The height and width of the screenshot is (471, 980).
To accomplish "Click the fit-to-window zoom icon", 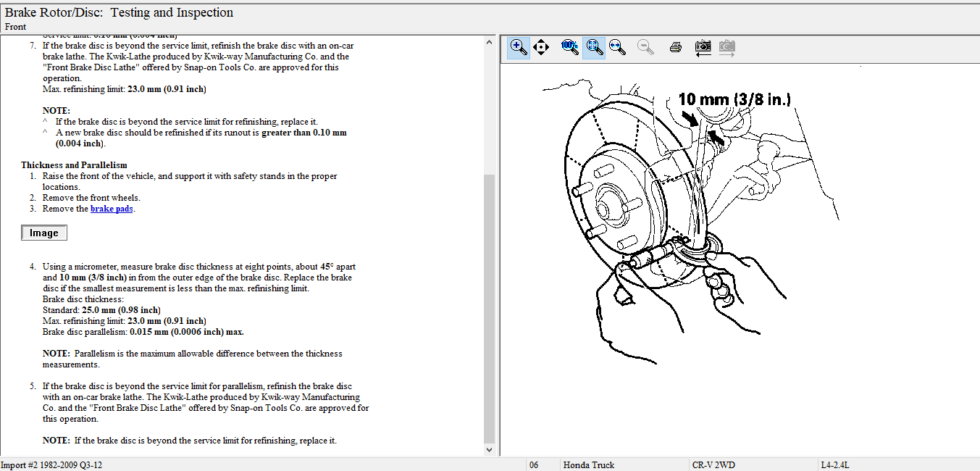I will (x=594, y=48).
